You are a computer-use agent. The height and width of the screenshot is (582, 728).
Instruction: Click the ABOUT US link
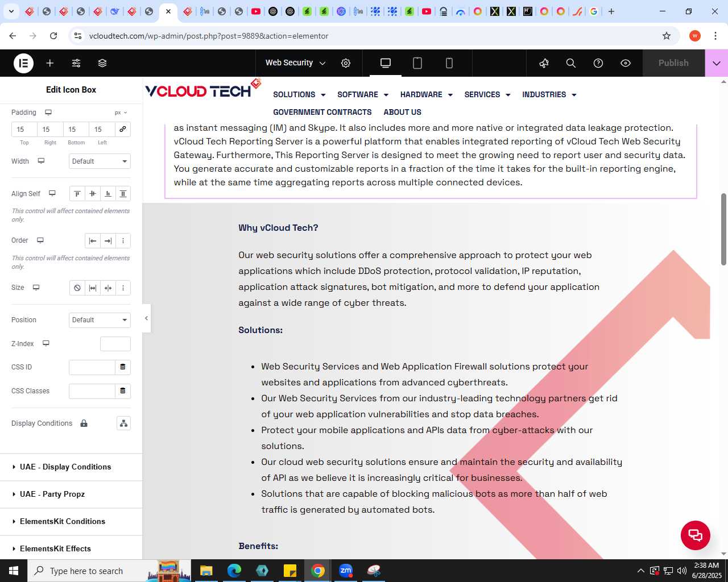click(x=402, y=113)
